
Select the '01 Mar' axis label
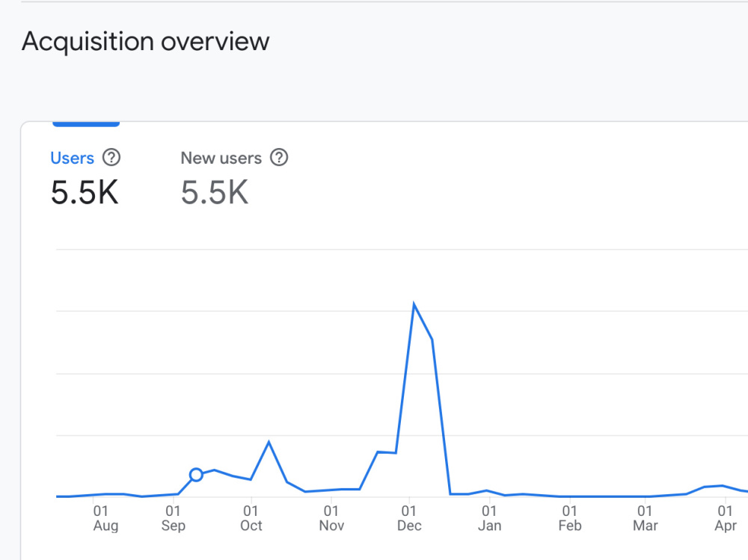point(645,518)
